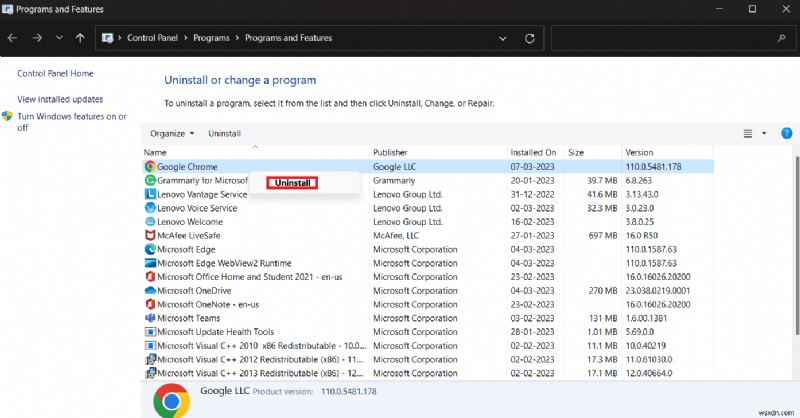This screenshot has width=800, height=418.
Task: Select the Google Chrome row
Action: point(428,166)
